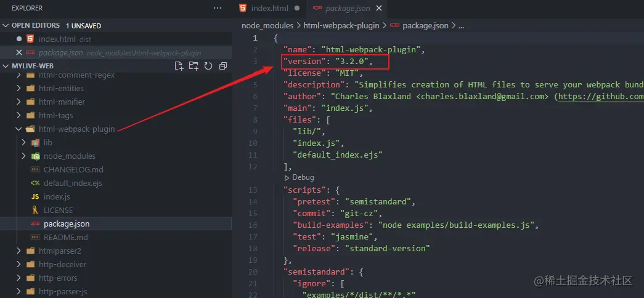Click html-webpack-plugin in the breadcrumb
This screenshot has width=644, height=298.
tap(341, 25)
